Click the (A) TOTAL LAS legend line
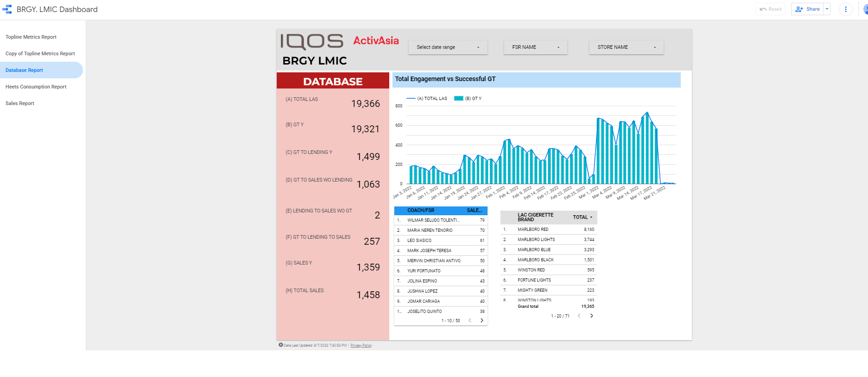Image resolution: width=868 pixels, height=377 pixels. pos(410,99)
